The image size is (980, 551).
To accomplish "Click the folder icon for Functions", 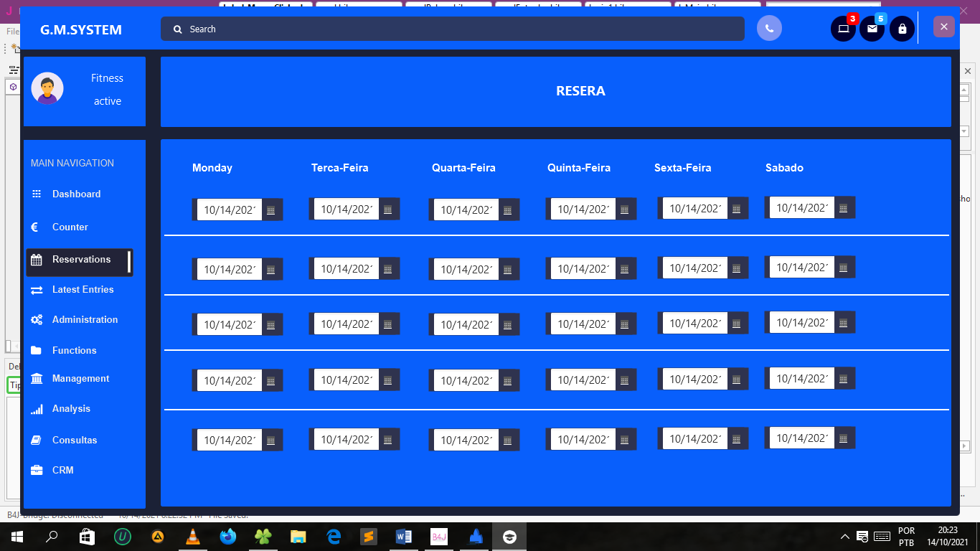I will pos(37,351).
